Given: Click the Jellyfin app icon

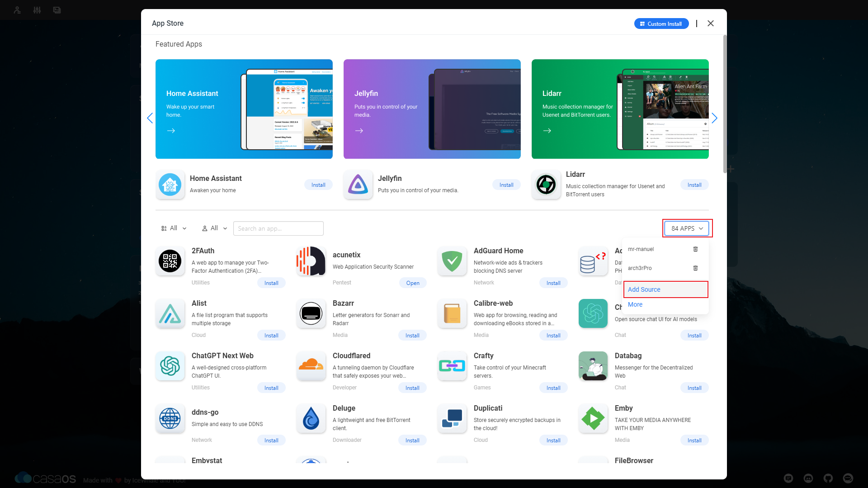Looking at the screenshot, I should (358, 185).
